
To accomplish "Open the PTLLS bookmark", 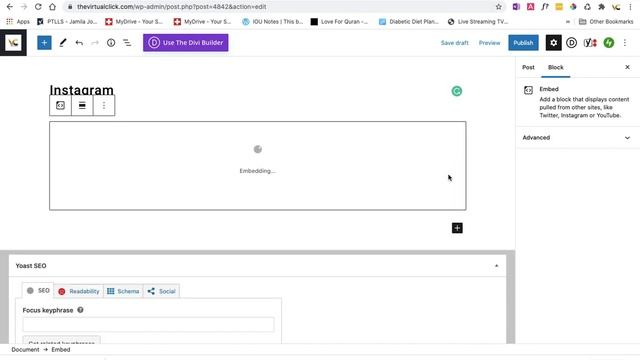I will [67, 22].
